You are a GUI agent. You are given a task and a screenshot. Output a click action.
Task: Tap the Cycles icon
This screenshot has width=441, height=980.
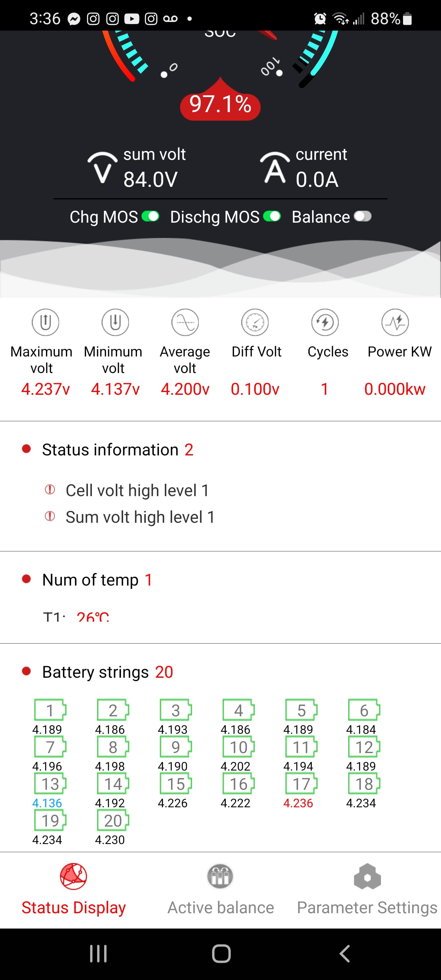pos(325,322)
